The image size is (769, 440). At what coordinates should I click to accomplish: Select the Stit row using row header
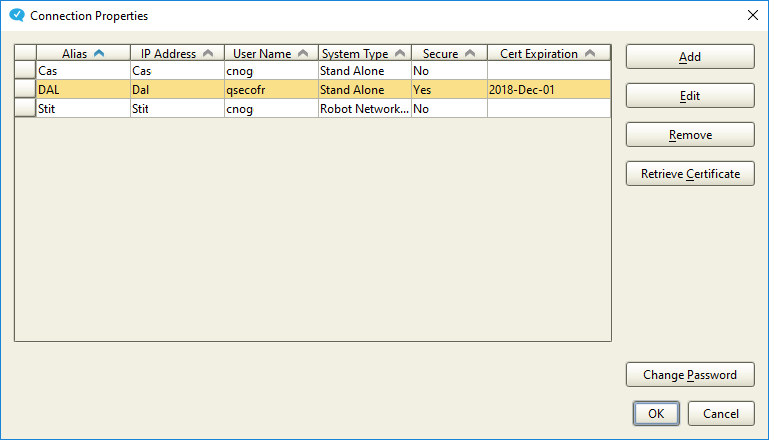coord(25,108)
